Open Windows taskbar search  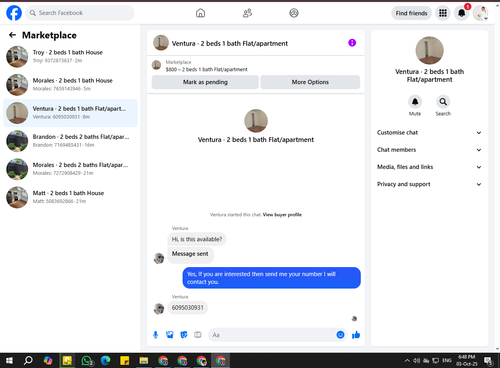[x=28, y=361]
